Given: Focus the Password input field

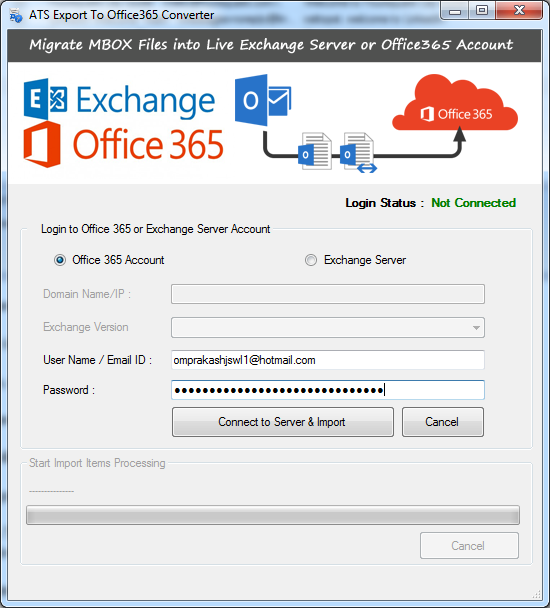Looking at the screenshot, I should click(328, 390).
